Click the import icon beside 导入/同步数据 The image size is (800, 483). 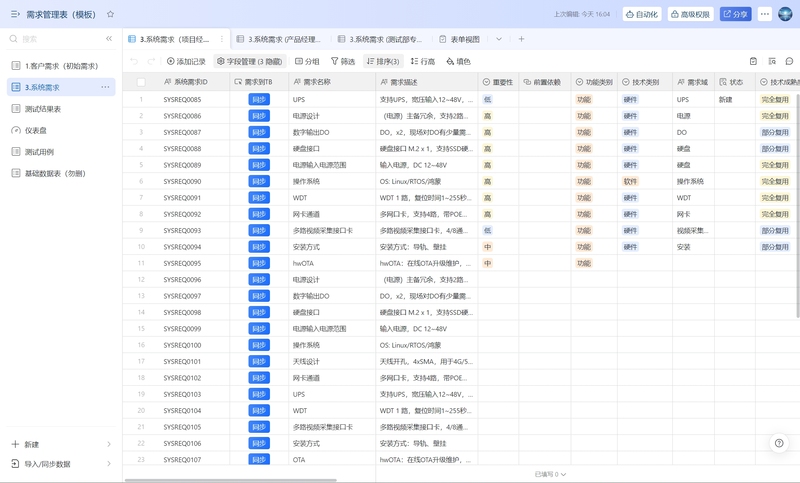15,464
